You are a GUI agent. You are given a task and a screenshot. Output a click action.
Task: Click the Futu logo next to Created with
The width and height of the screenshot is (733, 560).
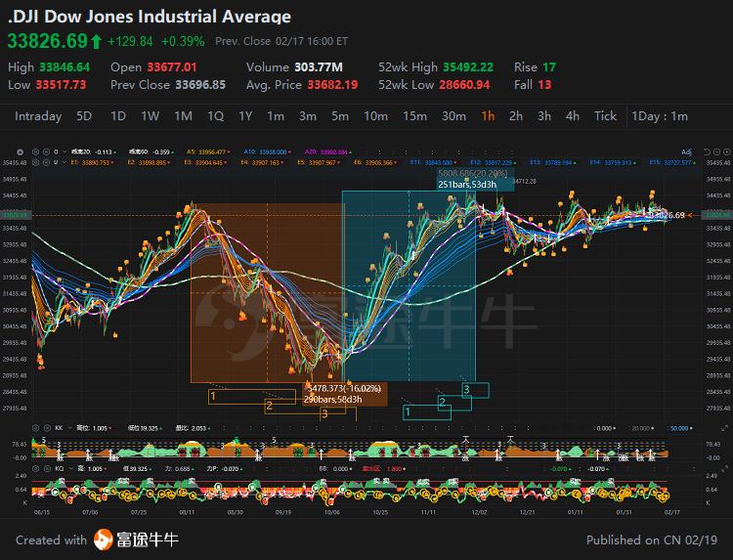coord(103,539)
